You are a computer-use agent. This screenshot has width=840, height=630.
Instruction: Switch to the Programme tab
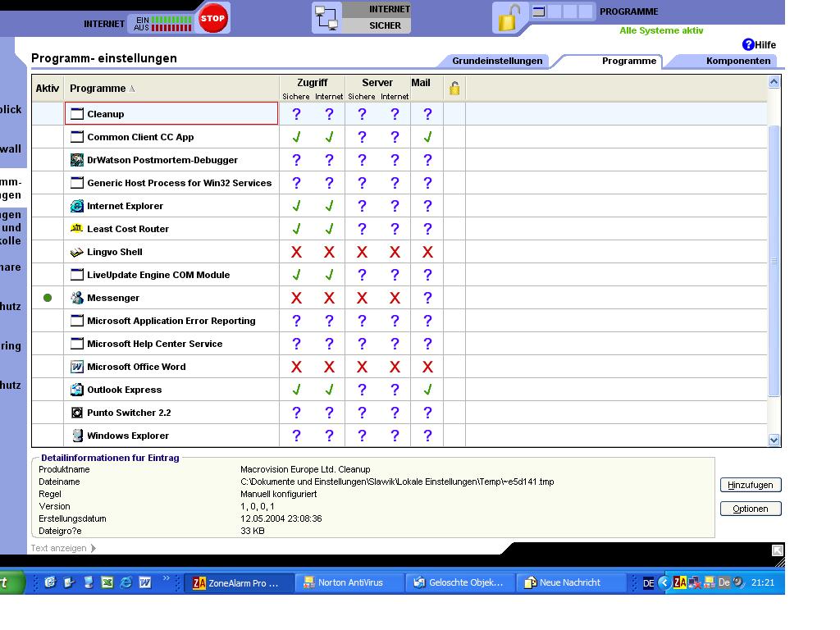pyautogui.click(x=628, y=61)
